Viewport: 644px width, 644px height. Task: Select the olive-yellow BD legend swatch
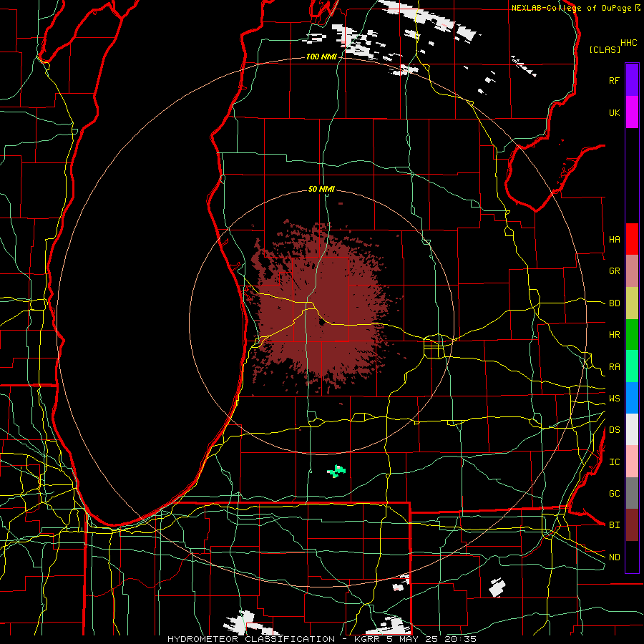point(632,303)
